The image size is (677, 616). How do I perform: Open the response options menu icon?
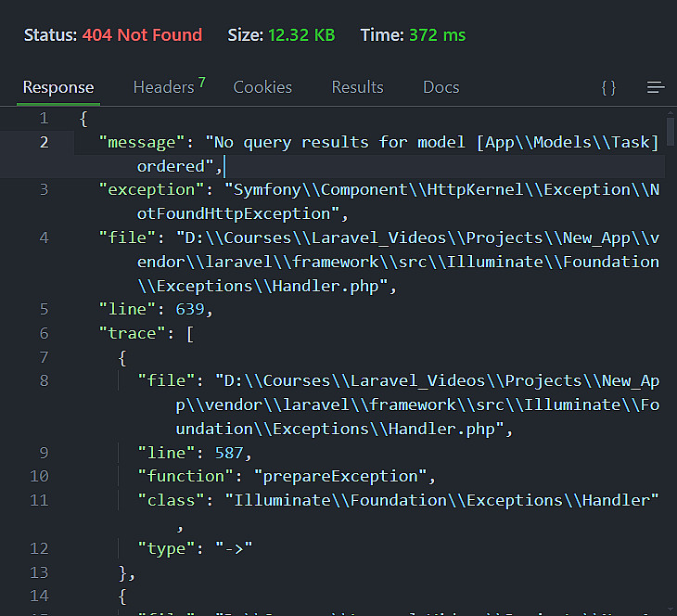click(656, 87)
